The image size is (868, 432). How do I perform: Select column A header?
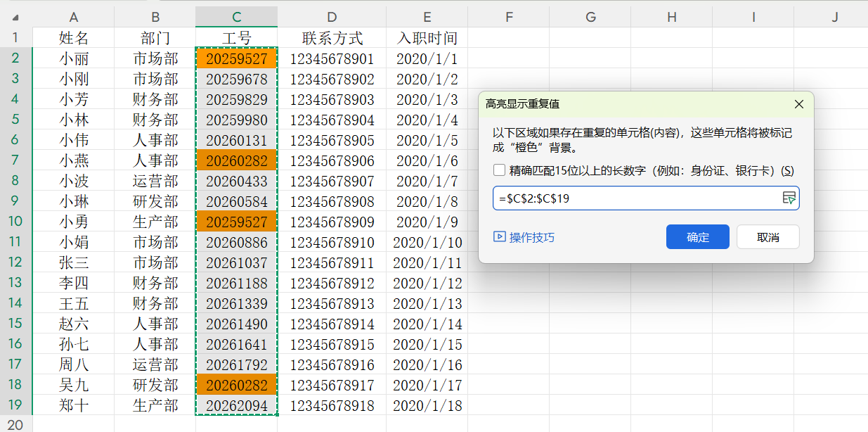[x=73, y=17]
